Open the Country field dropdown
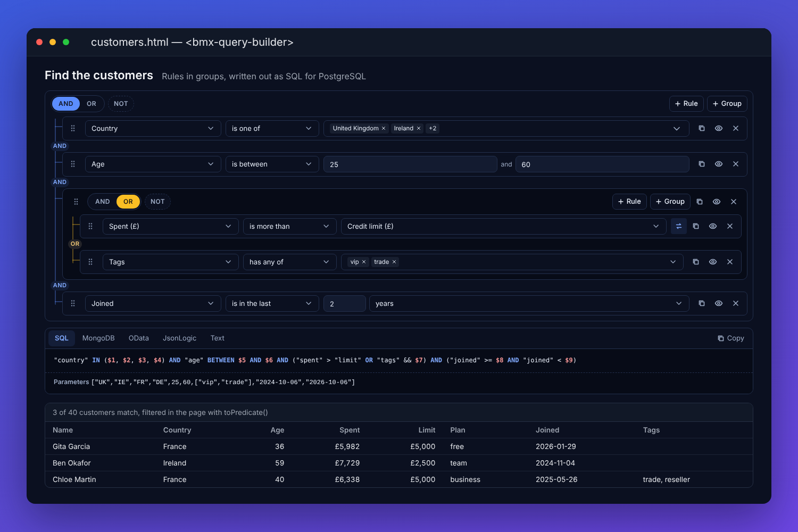798x532 pixels. tap(153, 128)
